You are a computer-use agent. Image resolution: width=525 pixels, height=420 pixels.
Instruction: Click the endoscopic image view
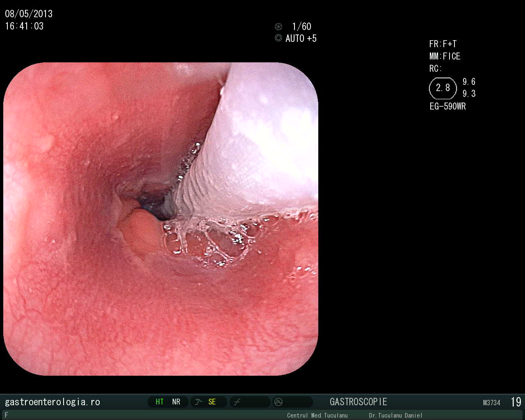tap(161, 219)
